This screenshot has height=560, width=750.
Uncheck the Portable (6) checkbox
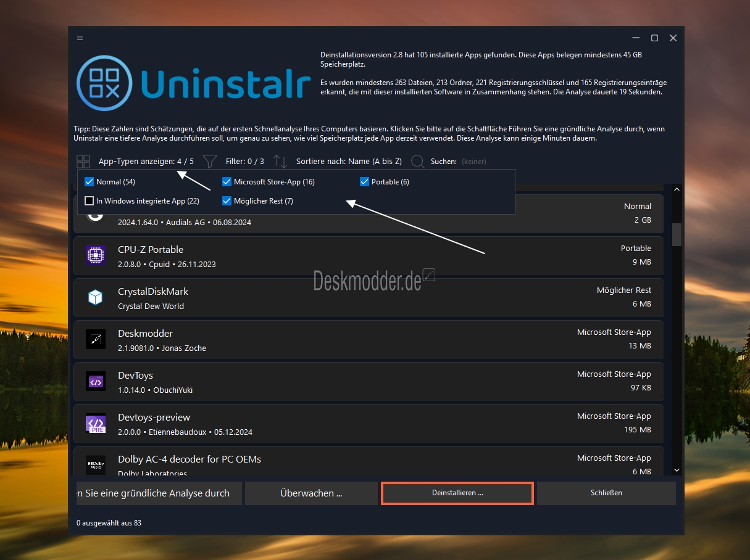pos(364,182)
